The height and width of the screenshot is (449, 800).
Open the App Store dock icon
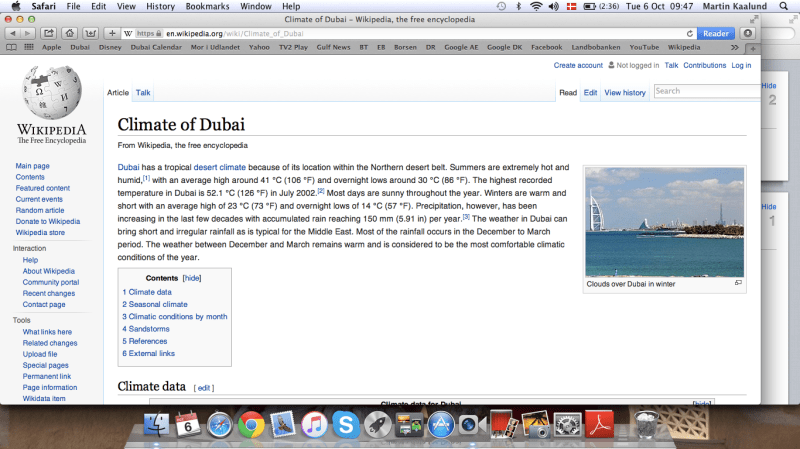(441, 425)
